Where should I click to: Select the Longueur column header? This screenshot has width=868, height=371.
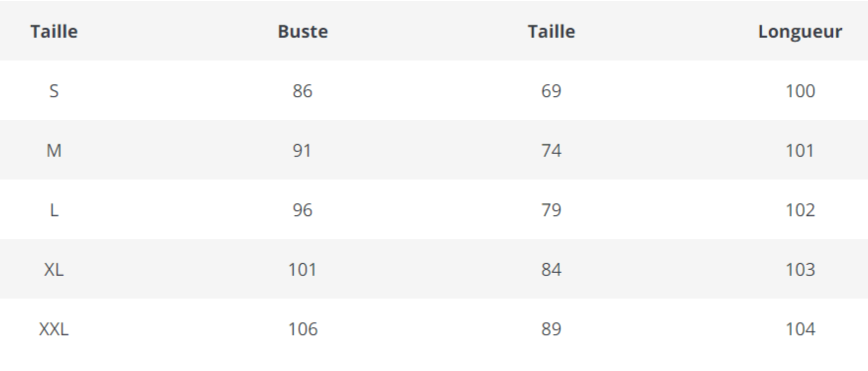[800, 32]
